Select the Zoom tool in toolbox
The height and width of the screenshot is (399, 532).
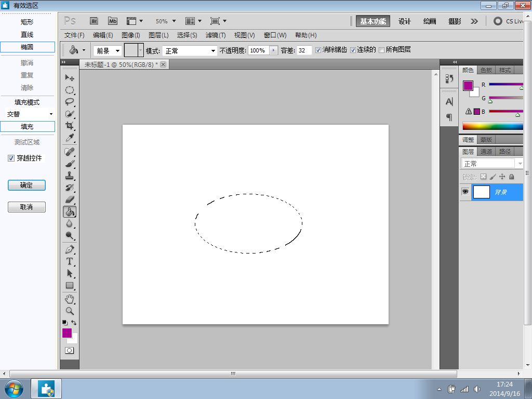click(69, 311)
